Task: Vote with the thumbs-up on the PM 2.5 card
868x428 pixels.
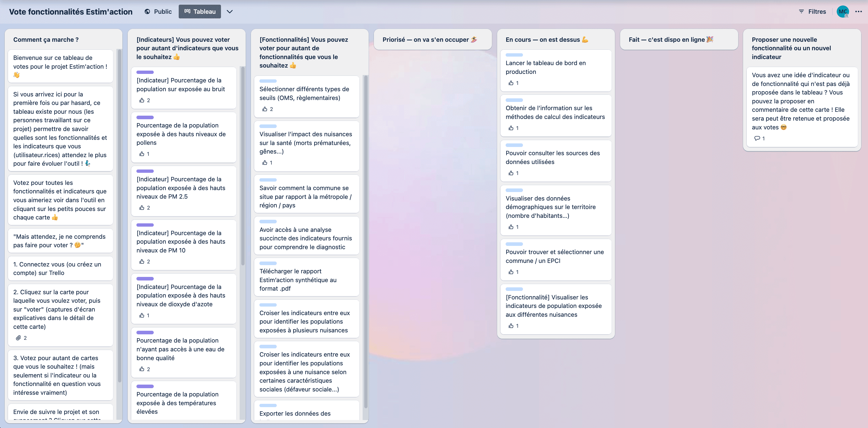Action: coord(142,208)
